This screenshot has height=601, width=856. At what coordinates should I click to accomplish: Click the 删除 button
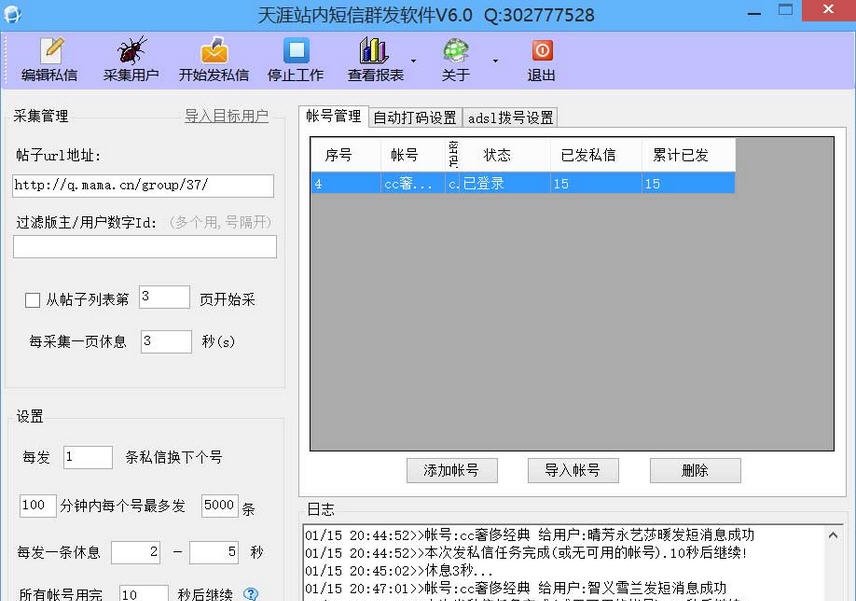pos(695,471)
